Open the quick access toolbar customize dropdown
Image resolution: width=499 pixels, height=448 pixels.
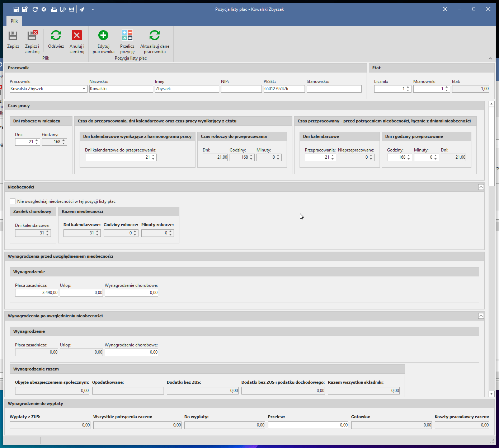coord(93,9)
